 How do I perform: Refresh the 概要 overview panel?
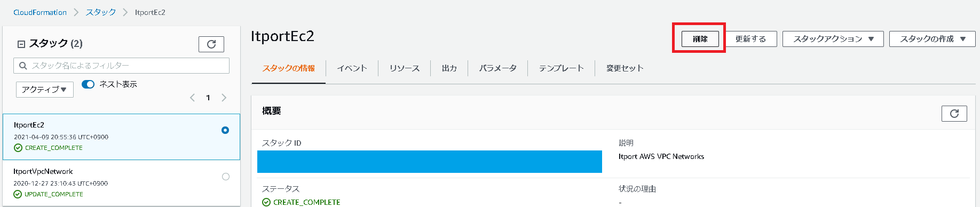point(954,114)
